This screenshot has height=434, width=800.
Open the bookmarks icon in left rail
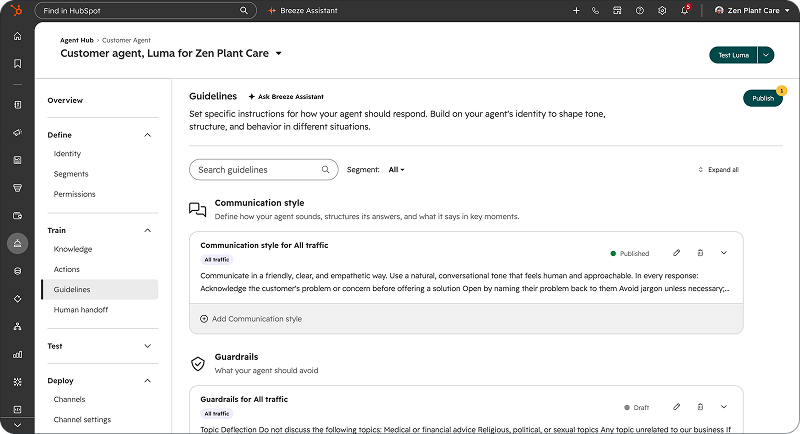pos(17,64)
